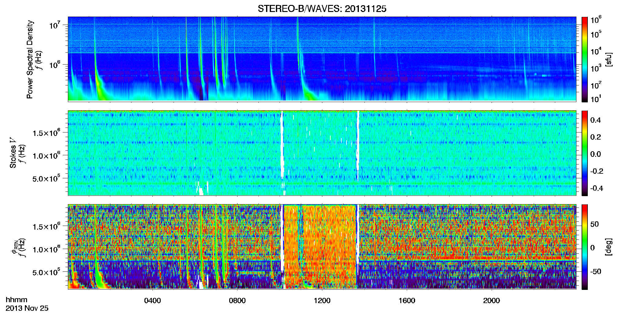Click the [sfu] colorbar unit label
Screen dimensions: 644x332
click(x=609, y=60)
